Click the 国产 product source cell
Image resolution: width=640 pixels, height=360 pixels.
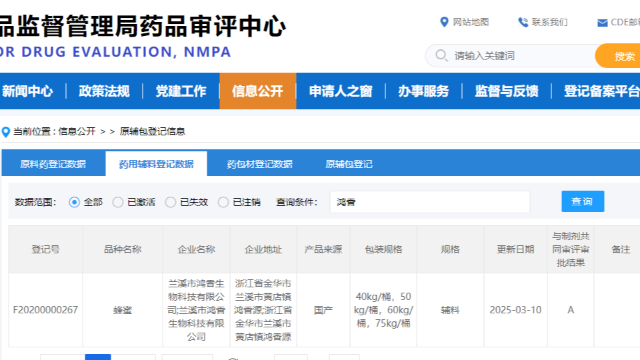pos(323,310)
